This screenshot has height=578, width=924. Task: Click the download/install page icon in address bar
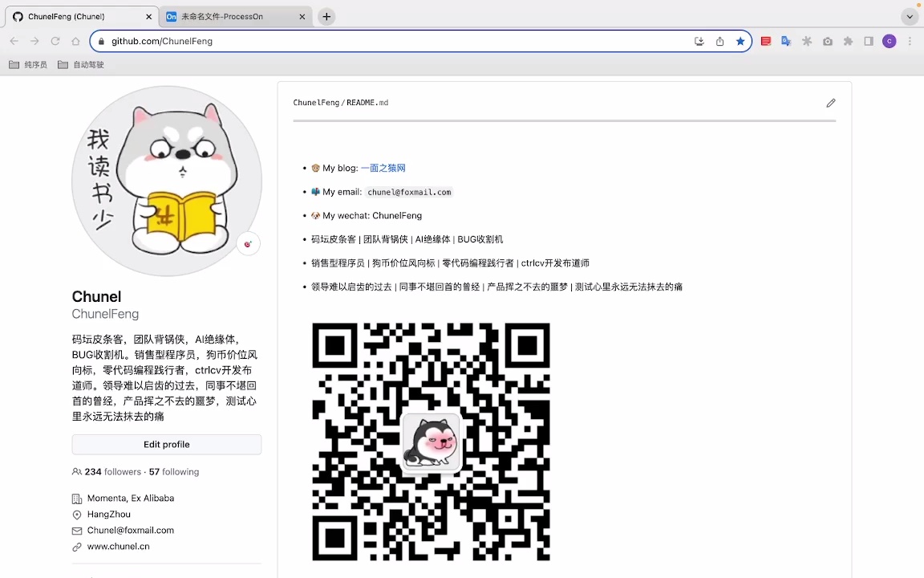699,41
